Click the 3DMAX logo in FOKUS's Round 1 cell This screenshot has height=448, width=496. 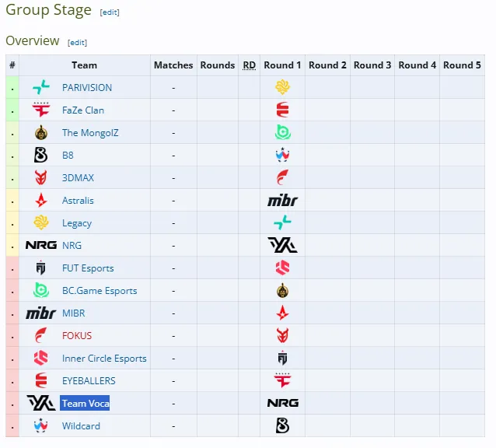(x=282, y=336)
